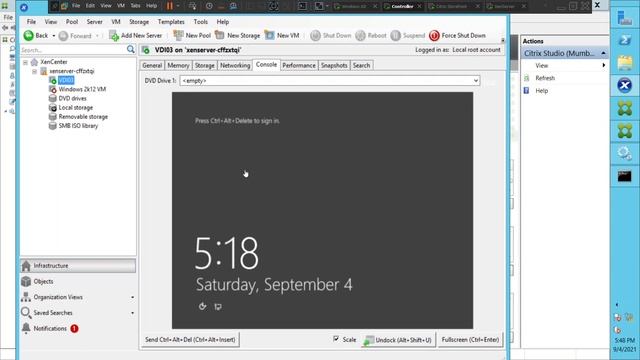Click in the XenCenter search field
640x360 pixels.
point(73,50)
